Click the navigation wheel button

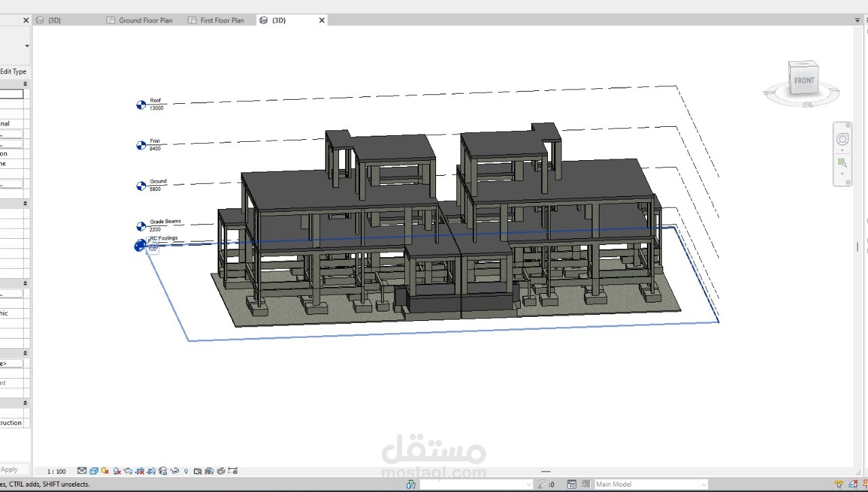[x=842, y=139]
